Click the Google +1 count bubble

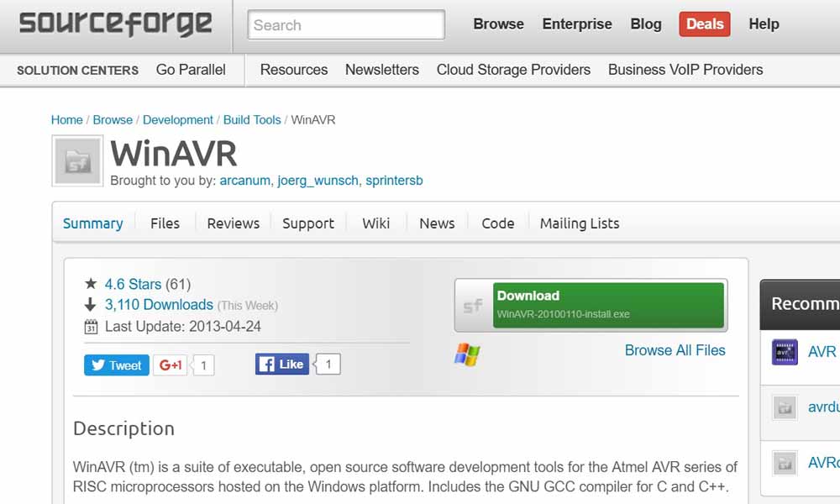pyautogui.click(x=203, y=365)
